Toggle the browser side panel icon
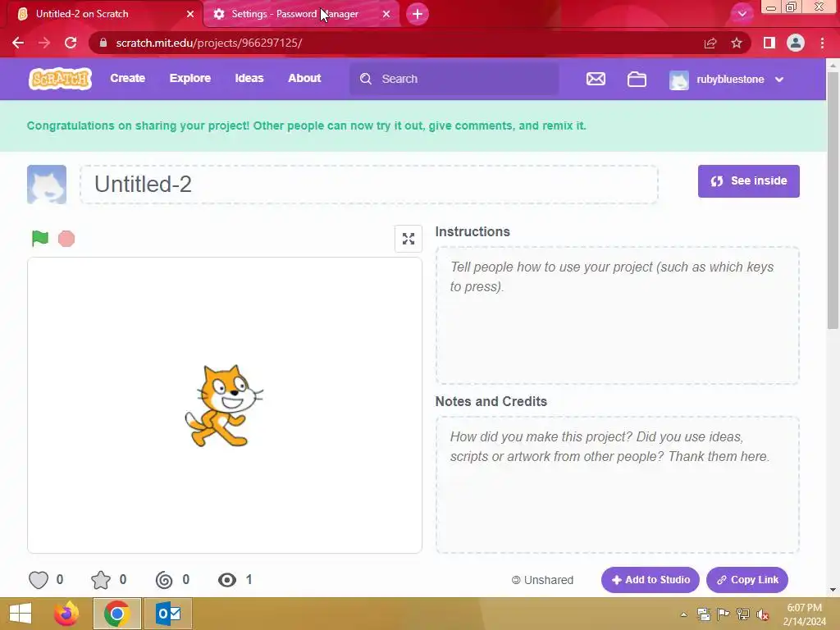Screen dimensions: 840x630 click(x=769, y=43)
